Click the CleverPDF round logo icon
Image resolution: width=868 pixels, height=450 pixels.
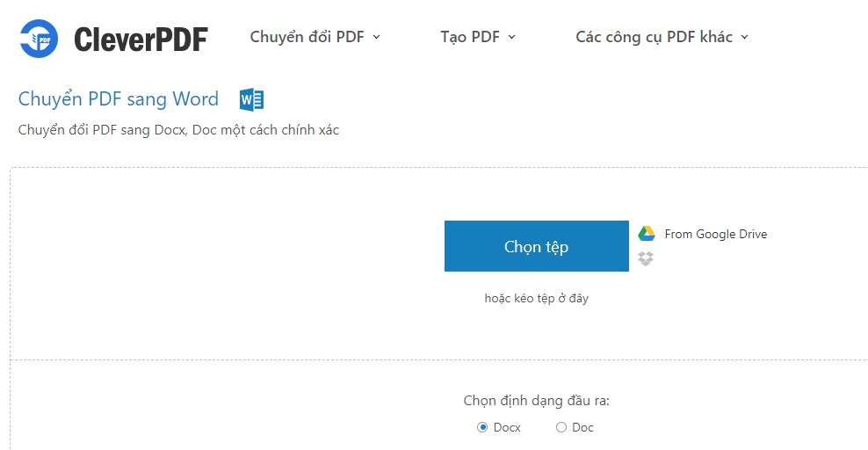(39, 38)
